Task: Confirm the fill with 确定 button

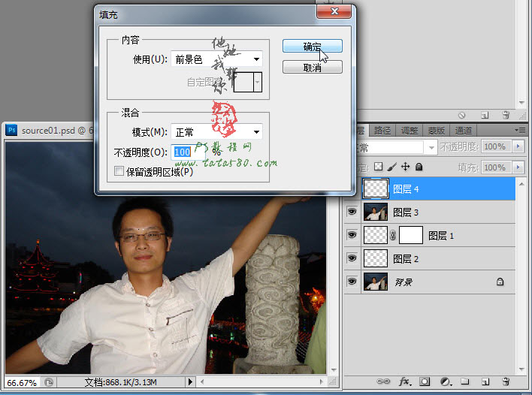Action: (312, 46)
